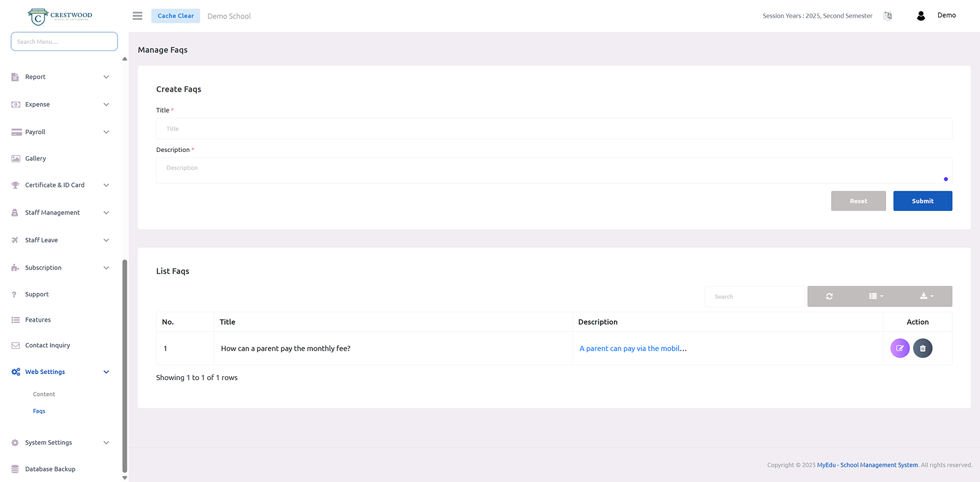Image resolution: width=980 pixels, height=482 pixels.
Task: Click the hamburger menu icon
Action: coord(137,16)
